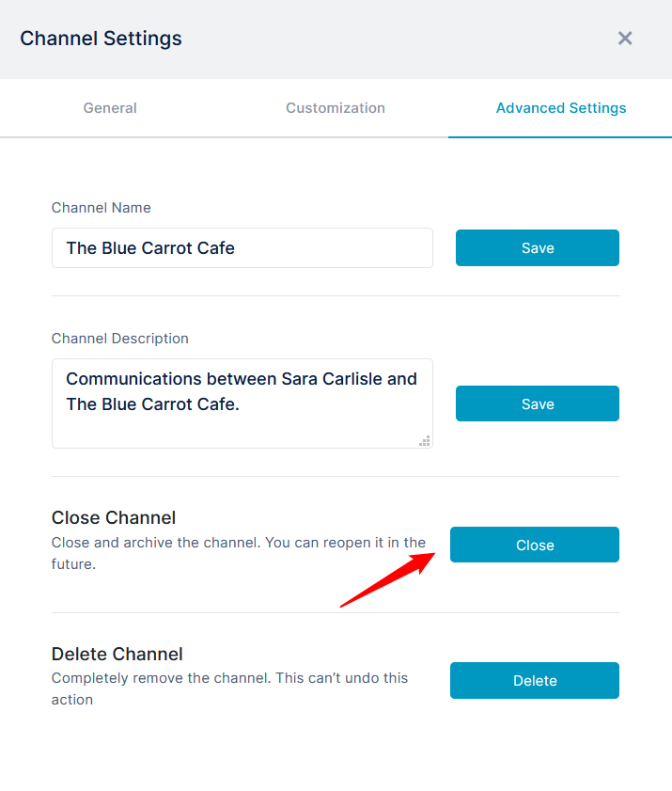Close the Channel Settings dialog with X
The width and height of the screenshot is (672, 791).
[625, 39]
